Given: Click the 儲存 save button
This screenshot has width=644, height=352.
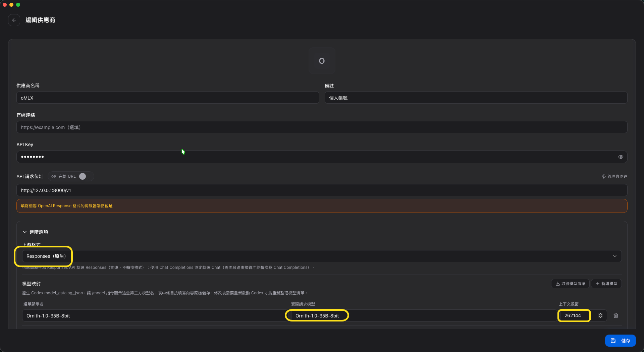Looking at the screenshot, I should [620, 341].
